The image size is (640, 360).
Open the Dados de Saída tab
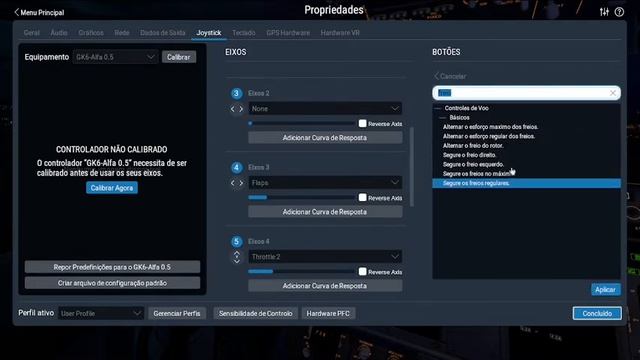162,33
